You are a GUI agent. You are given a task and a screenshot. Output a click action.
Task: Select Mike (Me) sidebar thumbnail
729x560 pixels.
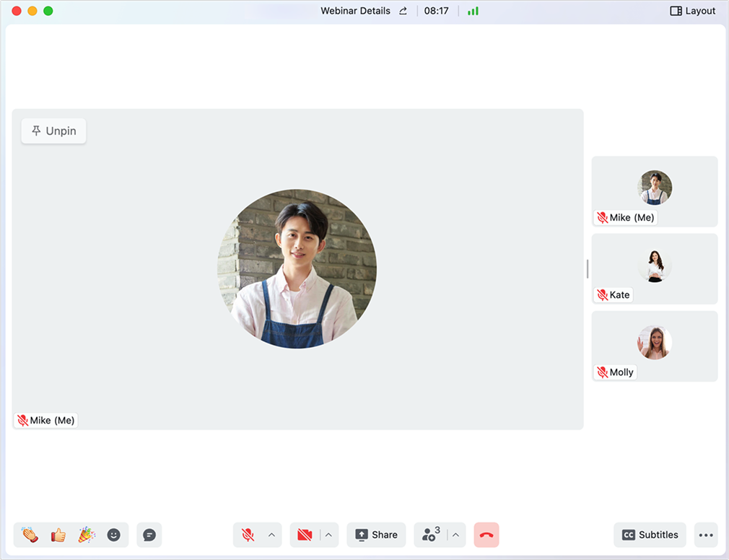(x=655, y=191)
